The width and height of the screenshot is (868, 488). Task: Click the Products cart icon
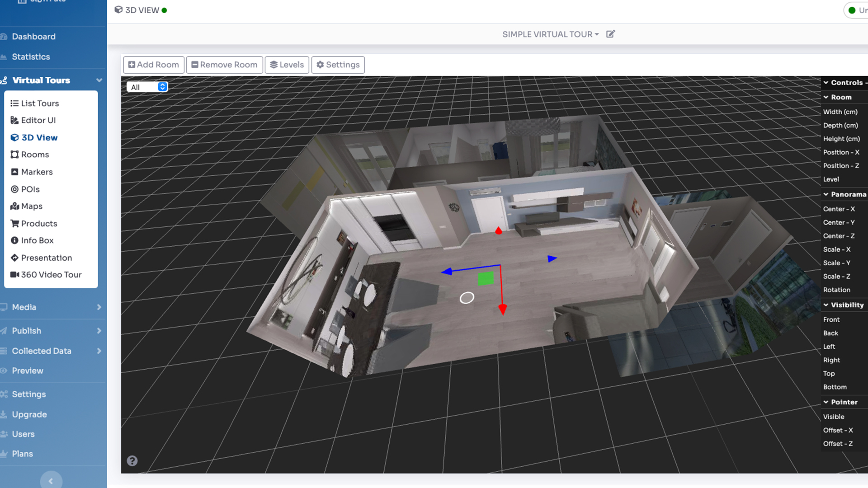[x=14, y=223]
